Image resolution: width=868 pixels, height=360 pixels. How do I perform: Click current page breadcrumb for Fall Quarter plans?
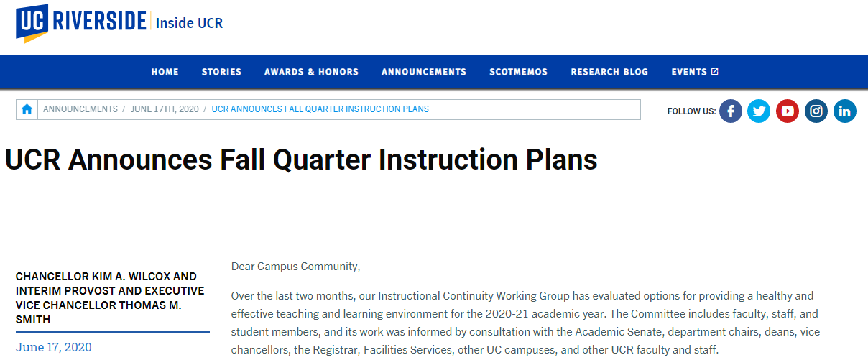tap(320, 109)
